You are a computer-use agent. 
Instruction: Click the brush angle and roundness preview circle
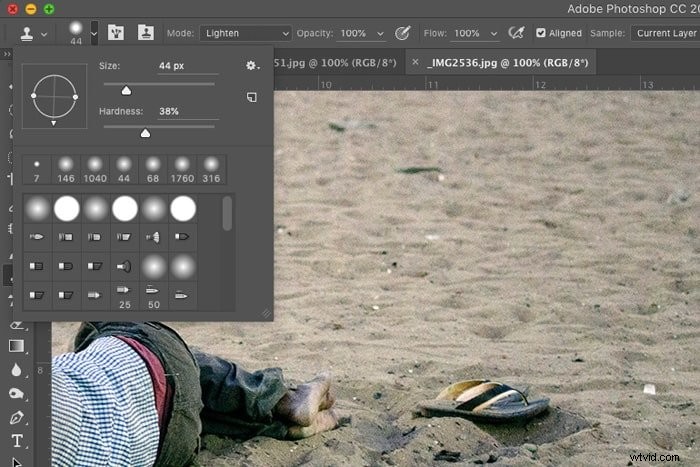(54, 96)
